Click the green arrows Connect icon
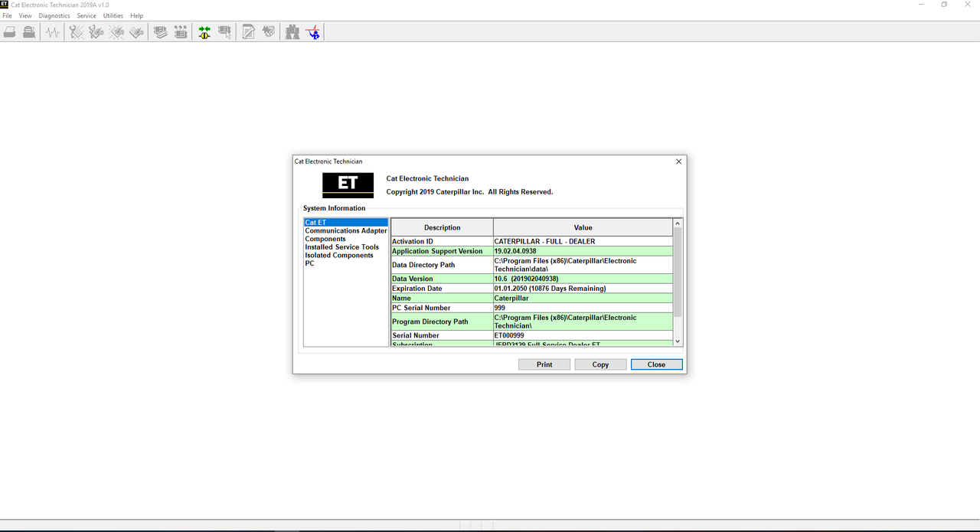980x532 pixels. click(204, 32)
